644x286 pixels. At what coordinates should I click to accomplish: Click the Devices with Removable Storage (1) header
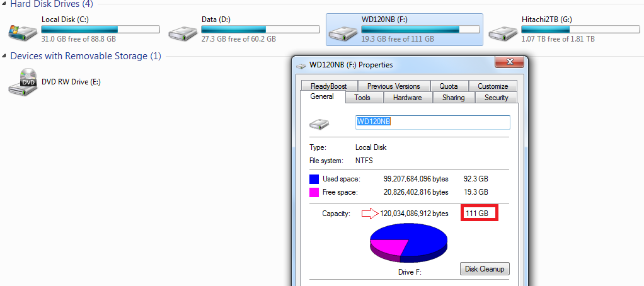(x=86, y=56)
